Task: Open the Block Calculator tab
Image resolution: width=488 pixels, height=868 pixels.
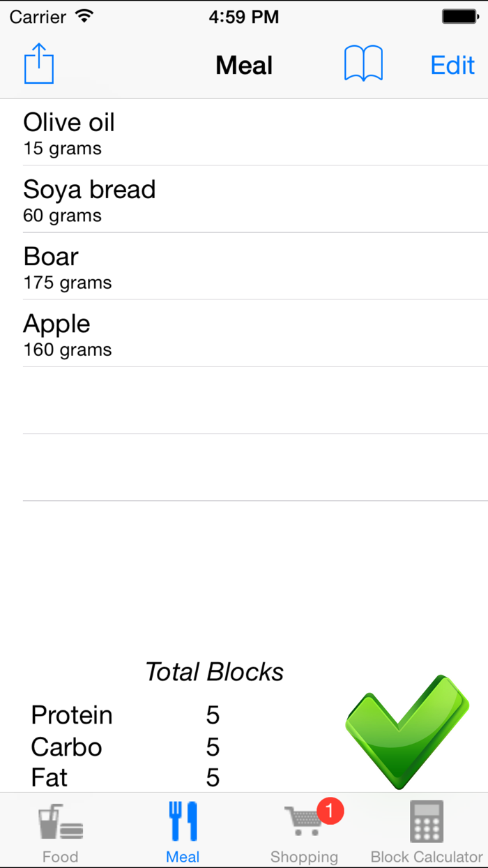Action: point(425,830)
